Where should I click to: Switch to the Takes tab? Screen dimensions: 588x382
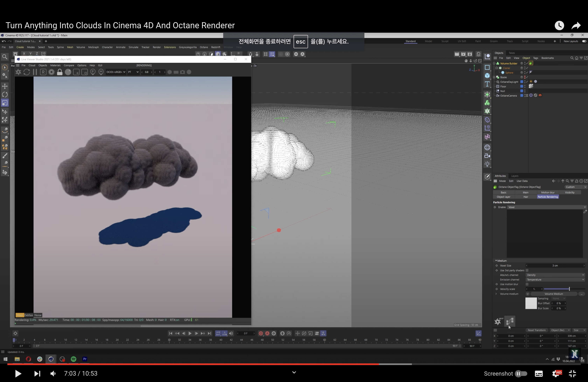[512, 53]
